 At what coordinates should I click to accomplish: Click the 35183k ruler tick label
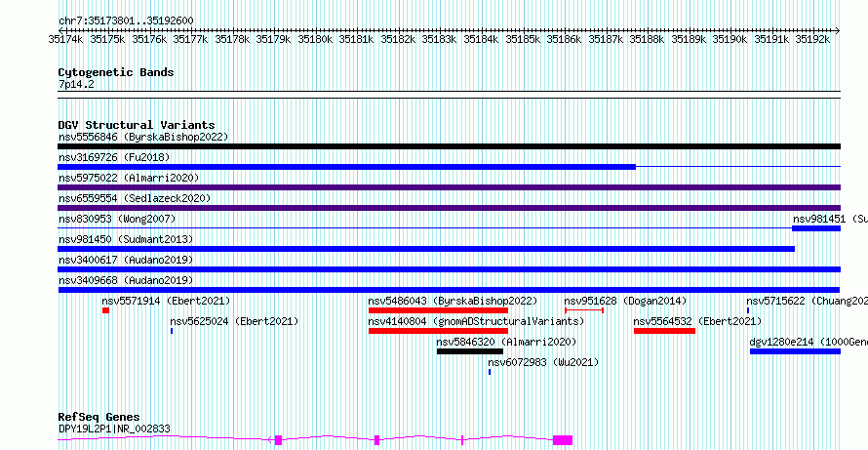coord(439,39)
